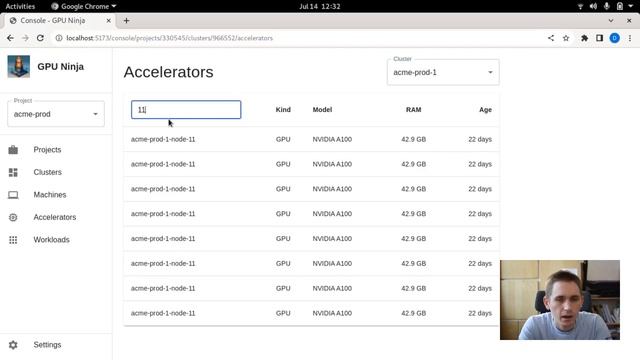Screen dimensions: 640x360
Task: Open the system menu arrow
Action: tap(631, 6)
